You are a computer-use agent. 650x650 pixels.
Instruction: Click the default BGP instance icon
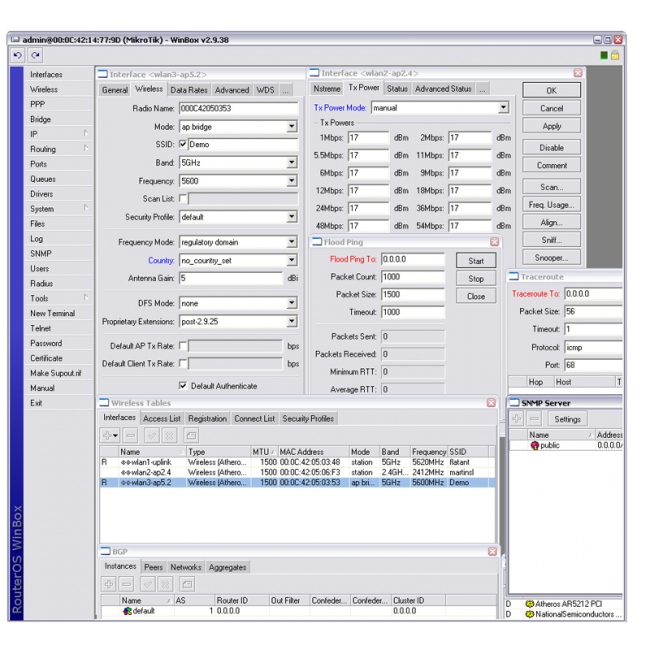tap(127, 611)
